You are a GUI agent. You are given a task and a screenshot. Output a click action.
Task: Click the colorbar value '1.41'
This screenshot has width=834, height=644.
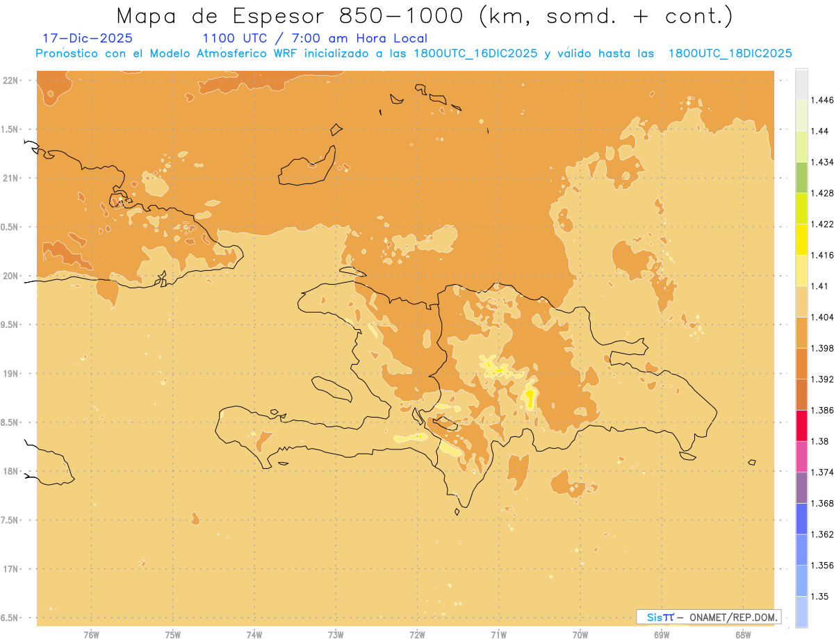click(820, 286)
